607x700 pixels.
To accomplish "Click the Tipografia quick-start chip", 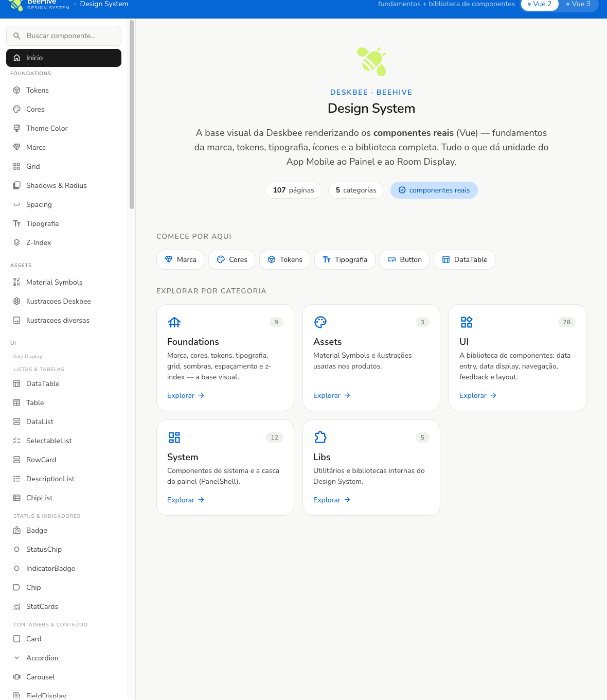I will [x=345, y=259].
